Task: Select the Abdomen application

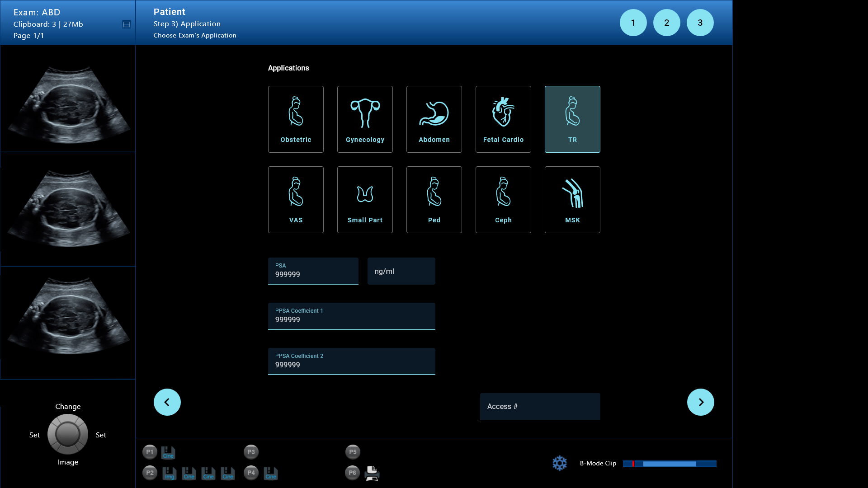Action: pos(434,119)
